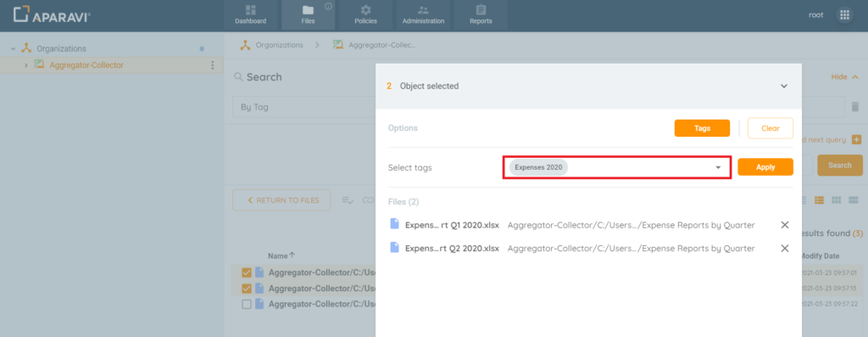Click the trash icon next to By Tag
This screenshot has width=868, height=337.
[854, 107]
